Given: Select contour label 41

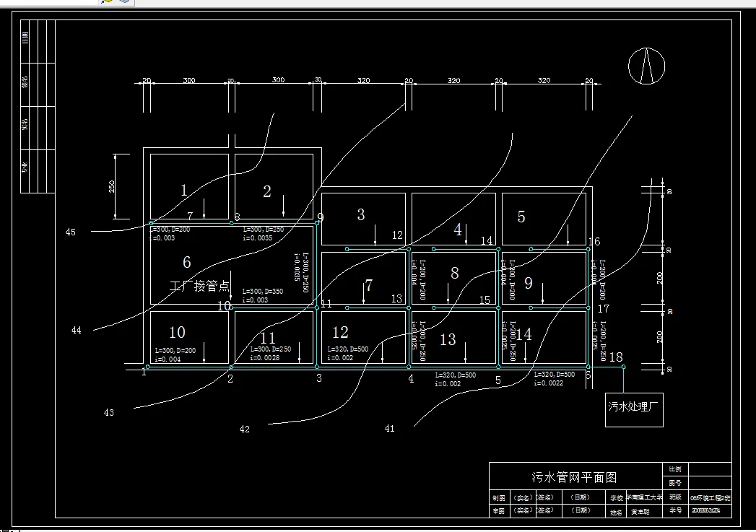Looking at the screenshot, I should pos(390,428).
